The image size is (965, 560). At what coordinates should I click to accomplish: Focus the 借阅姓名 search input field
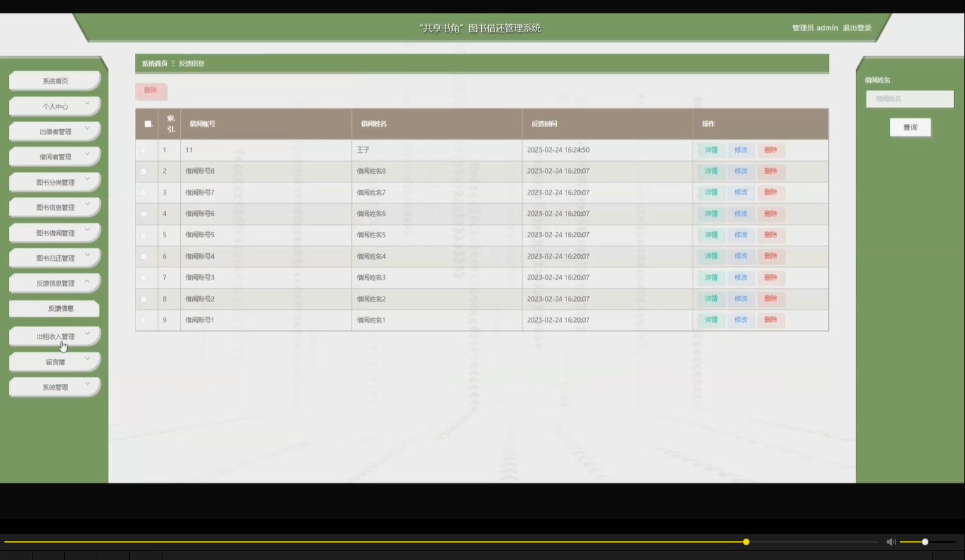[x=910, y=99]
